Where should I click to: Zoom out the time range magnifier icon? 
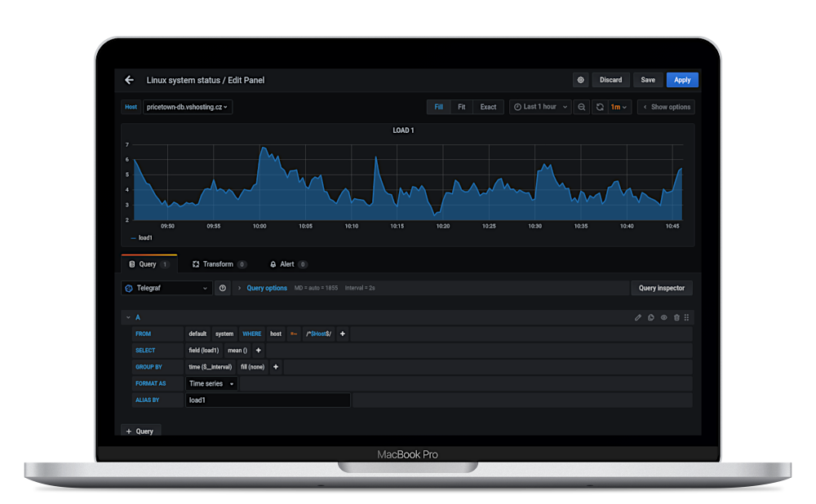click(x=581, y=107)
